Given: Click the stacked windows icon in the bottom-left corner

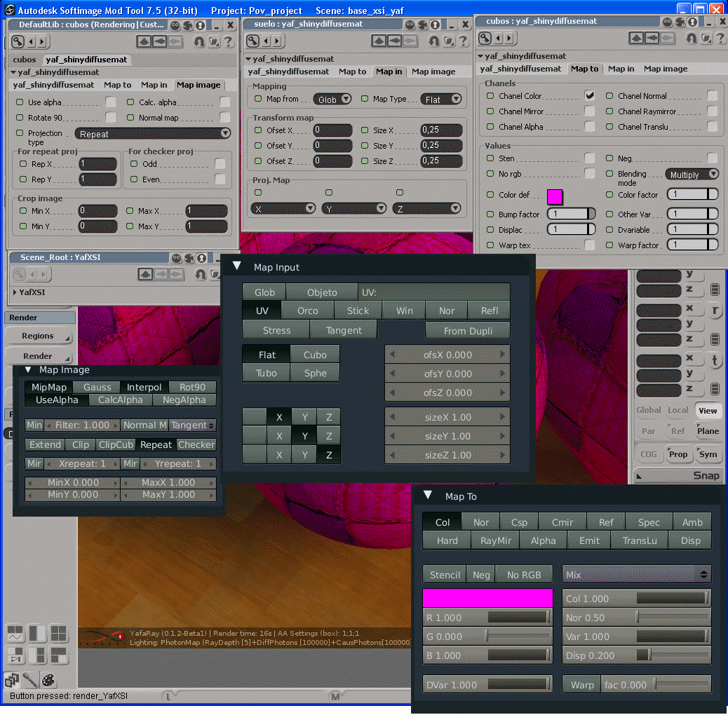Looking at the screenshot, I should pyautogui.click(x=12, y=680).
